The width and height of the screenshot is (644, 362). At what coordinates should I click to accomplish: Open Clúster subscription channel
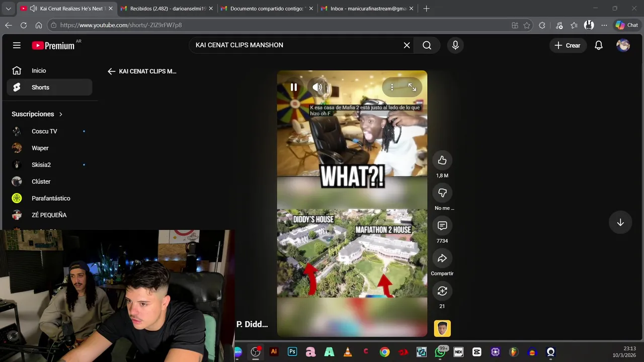tap(49, 182)
